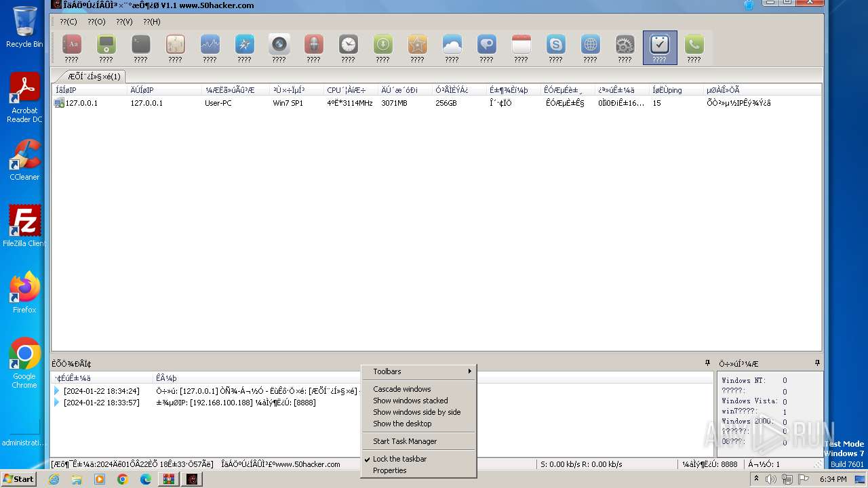Click the blue stocks graph toolbar icon
Viewport: 868px width, 488px height.
pos(210,45)
